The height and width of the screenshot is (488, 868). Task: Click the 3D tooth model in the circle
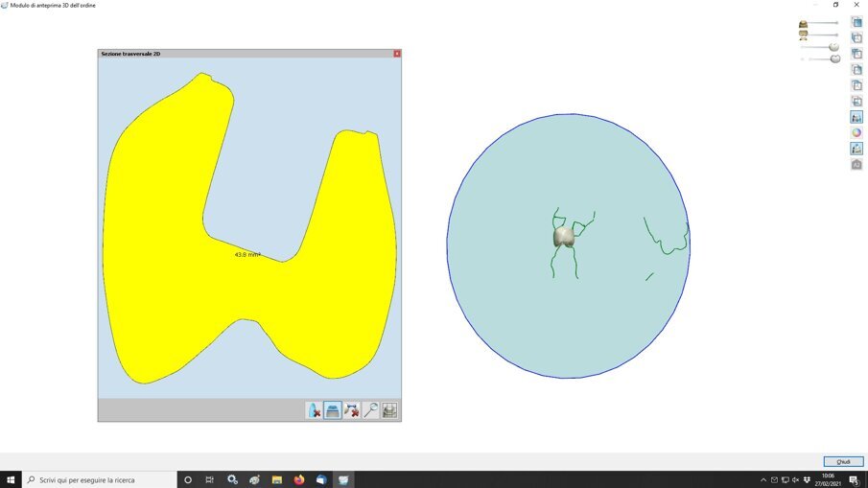[563, 237]
